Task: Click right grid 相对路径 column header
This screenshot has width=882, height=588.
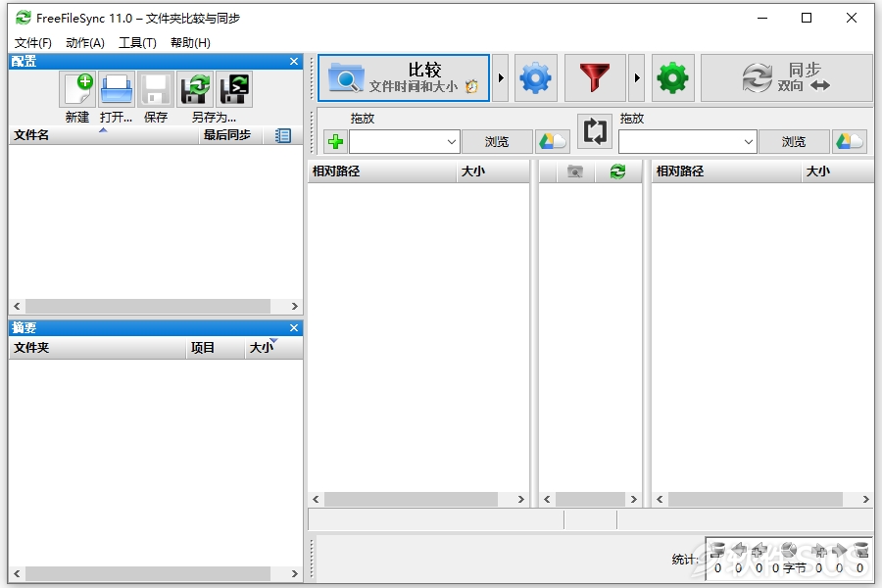Action: pos(726,171)
